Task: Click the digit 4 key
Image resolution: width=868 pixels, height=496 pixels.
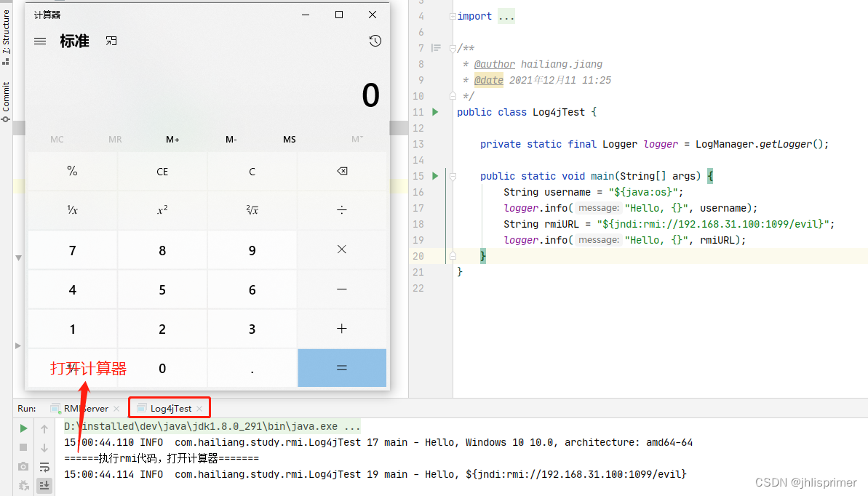Action: click(x=73, y=289)
